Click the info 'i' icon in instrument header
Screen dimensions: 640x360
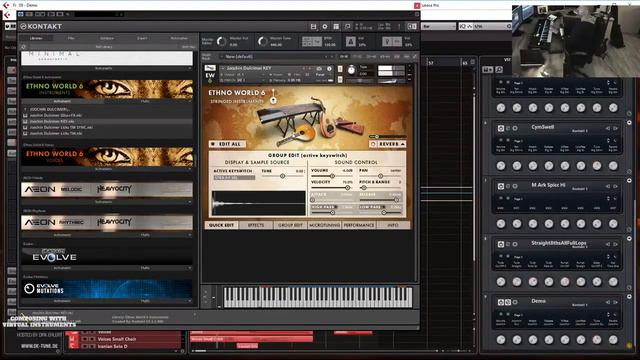[329, 69]
